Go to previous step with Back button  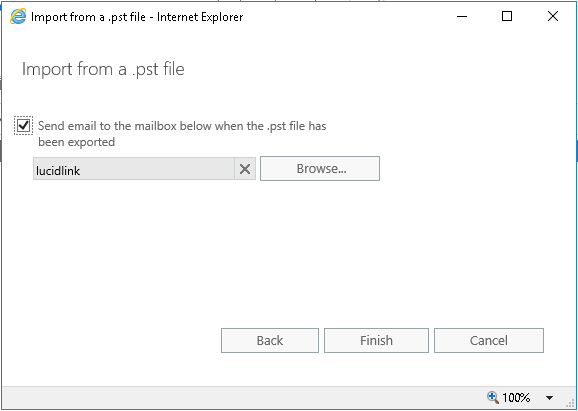[x=270, y=340]
